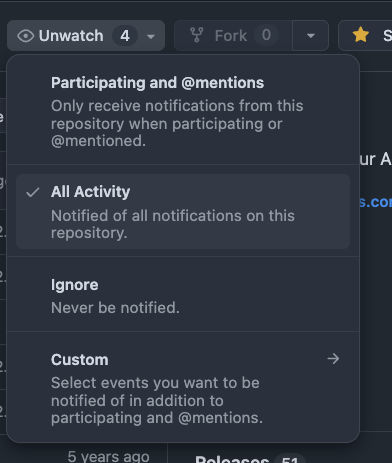Click the '5 years ago' timestamp
This screenshot has height=463, width=392.
(x=108, y=456)
